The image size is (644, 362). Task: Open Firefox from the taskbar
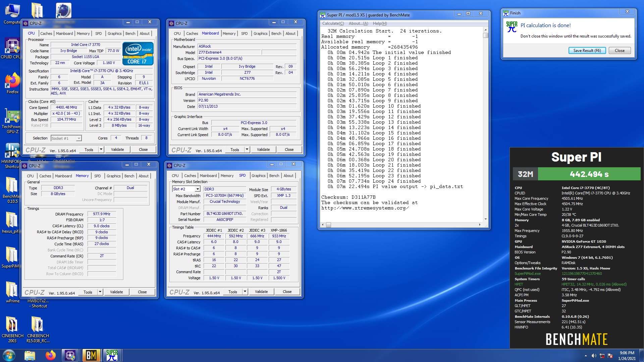click(x=50, y=355)
